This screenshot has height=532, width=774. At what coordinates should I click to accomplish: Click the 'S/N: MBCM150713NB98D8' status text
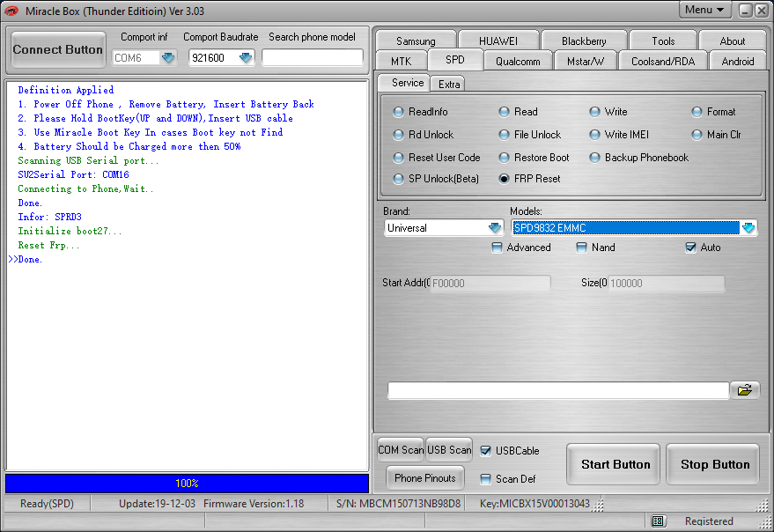coord(398,504)
